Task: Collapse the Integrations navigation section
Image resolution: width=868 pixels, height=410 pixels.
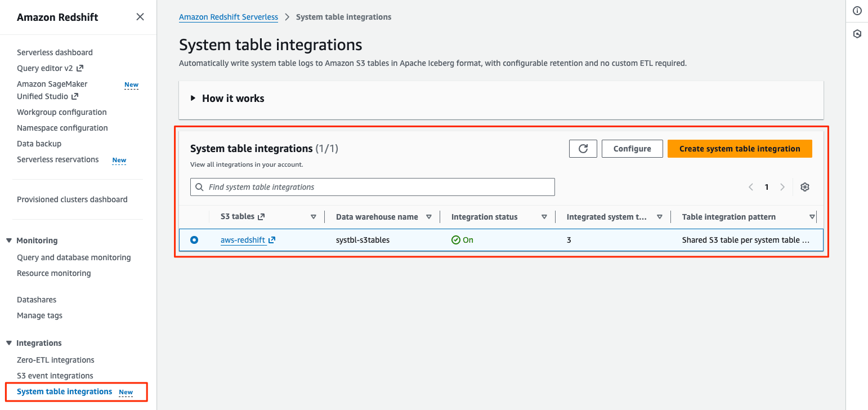Action: point(9,343)
